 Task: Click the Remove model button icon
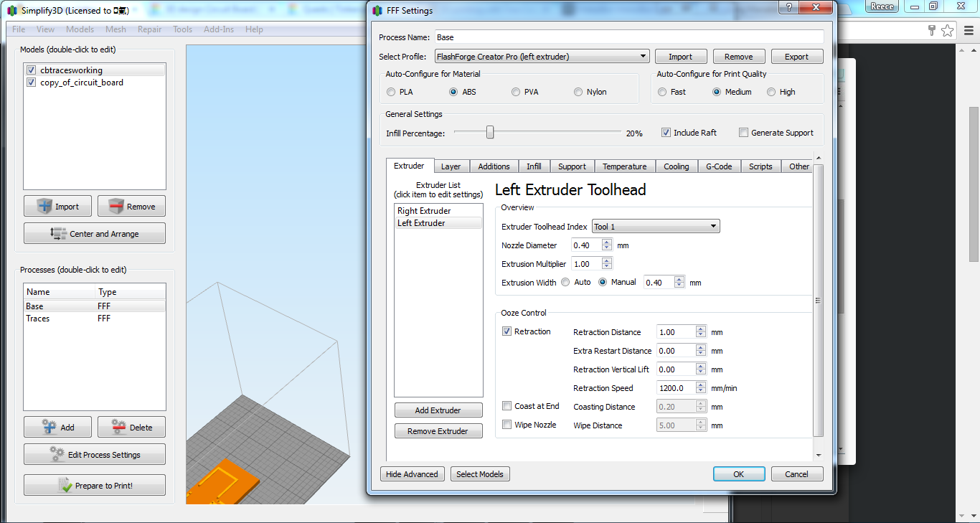tap(116, 207)
